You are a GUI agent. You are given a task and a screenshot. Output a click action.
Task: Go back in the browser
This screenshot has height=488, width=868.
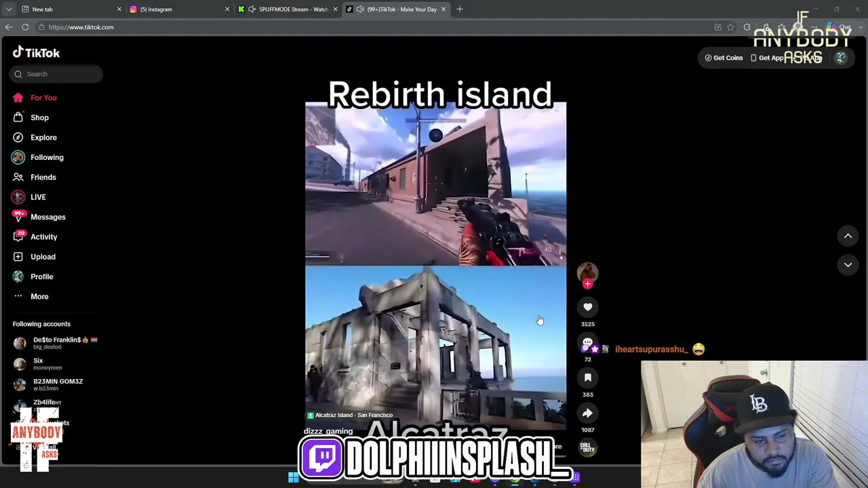point(9,27)
